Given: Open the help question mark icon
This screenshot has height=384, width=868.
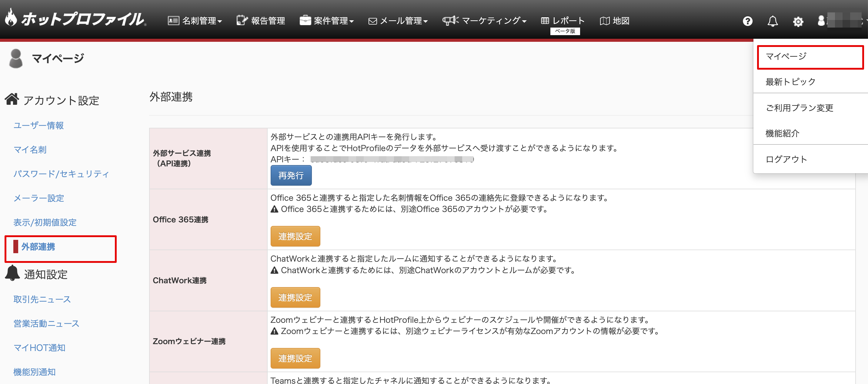Looking at the screenshot, I should (747, 21).
